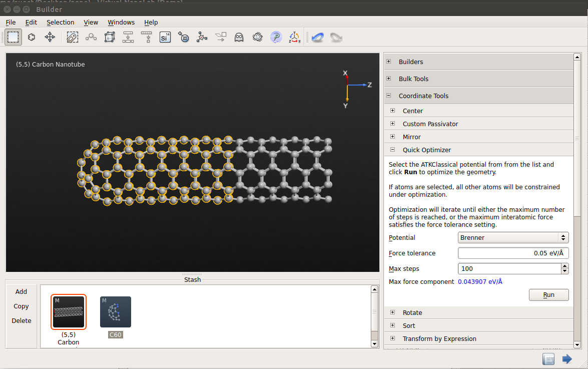Click the Stash scrollbar down arrow
588x369 pixels.
point(374,344)
